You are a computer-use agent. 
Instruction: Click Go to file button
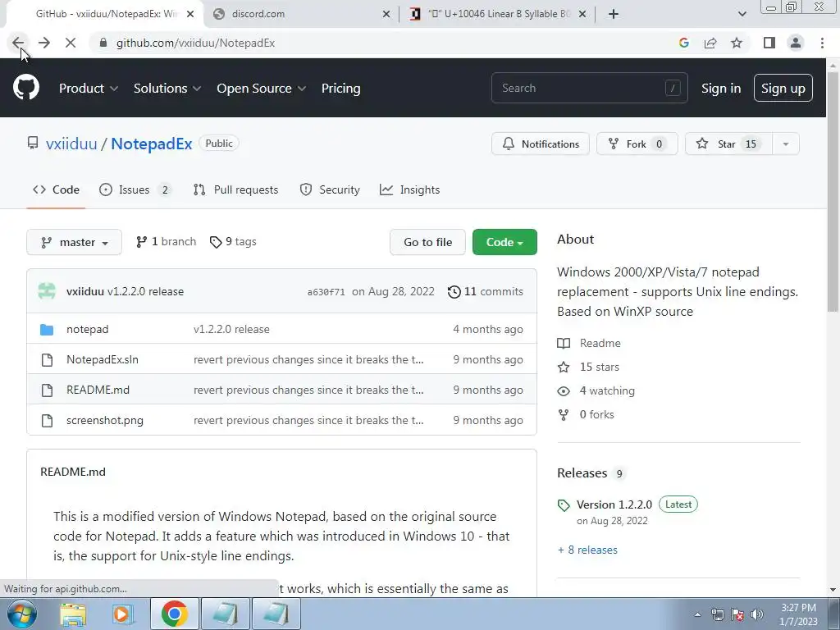coord(427,242)
